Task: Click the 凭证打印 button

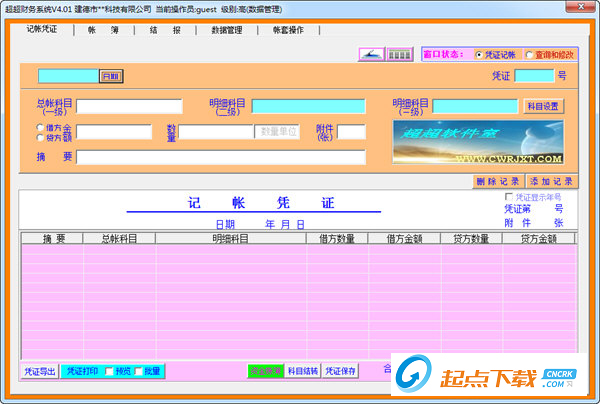Action: coord(82,371)
